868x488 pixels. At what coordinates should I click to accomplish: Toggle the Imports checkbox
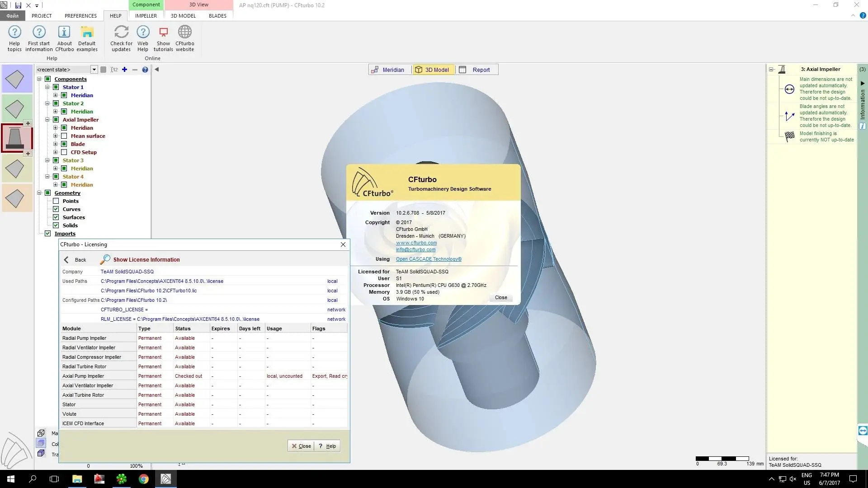48,234
